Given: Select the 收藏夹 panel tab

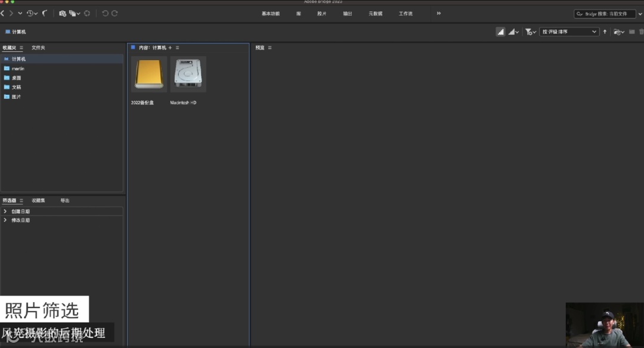Looking at the screenshot, I should tap(9, 48).
